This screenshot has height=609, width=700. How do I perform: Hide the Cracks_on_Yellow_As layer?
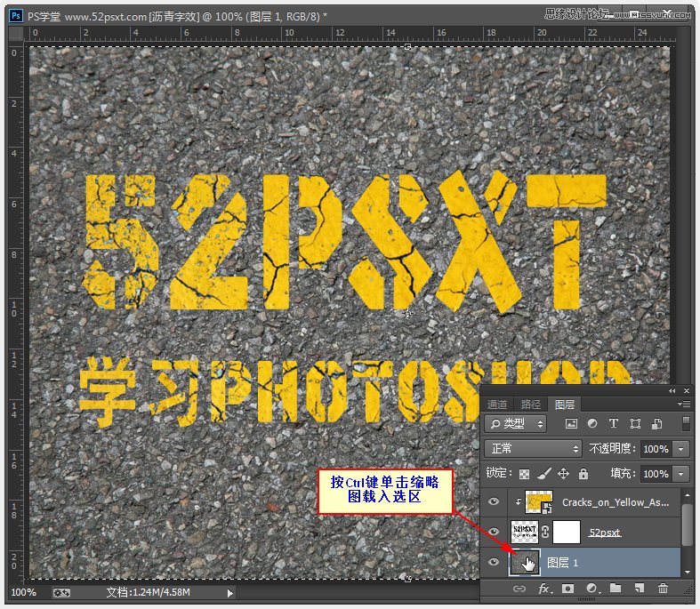point(494,501)
